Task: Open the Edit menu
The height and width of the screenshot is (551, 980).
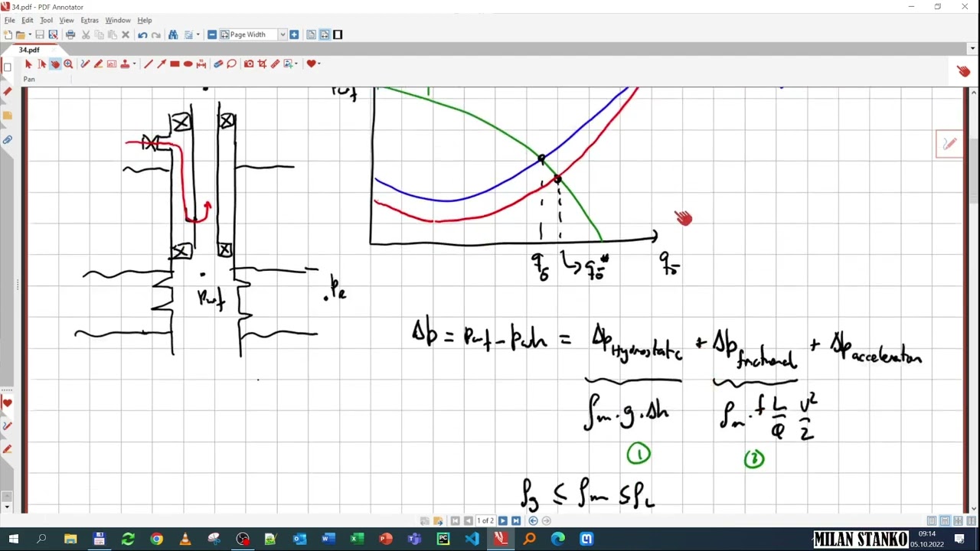Action: click(27, 20)
